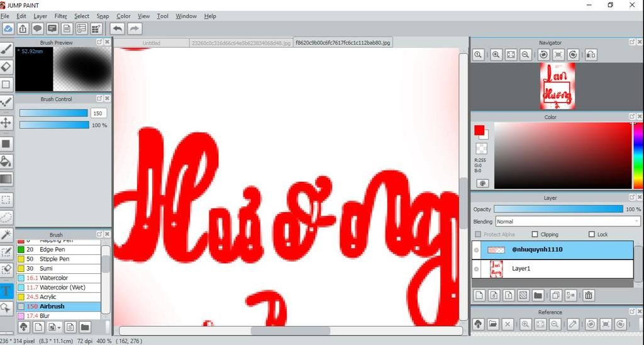
Task: Add new layer folder
Action: (x=538, y=295)
